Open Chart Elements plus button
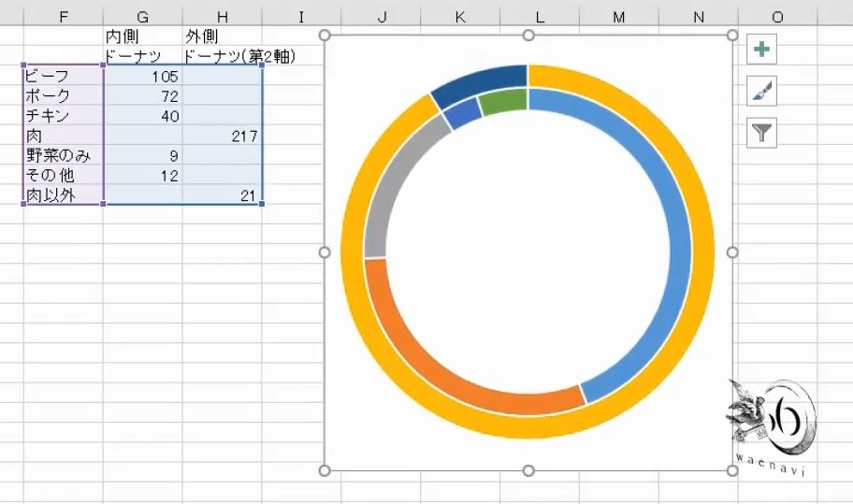The height and width of the screenshot is (504, 853). (761, 50)
